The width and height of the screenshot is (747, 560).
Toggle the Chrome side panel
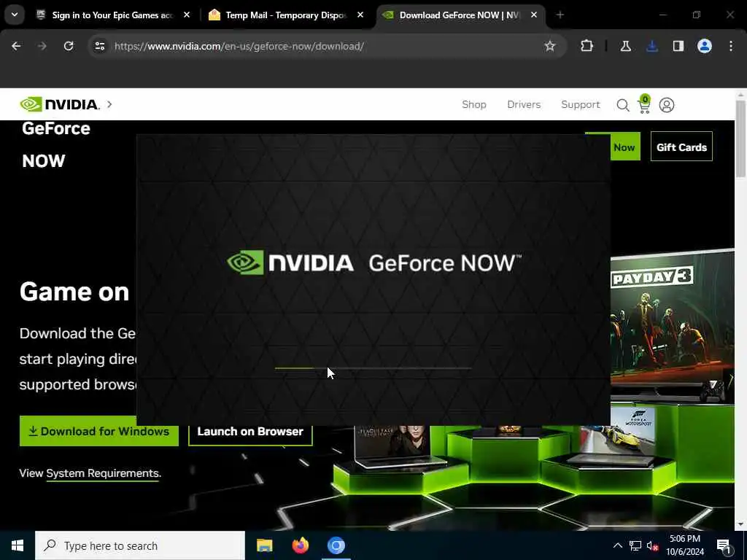point(678,46)
